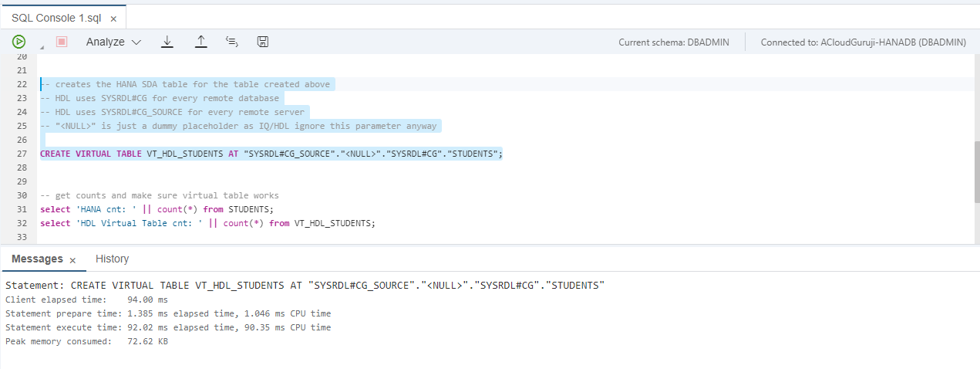The width and height of the screenshot is (980, 369).
Task: Click the download arrow icon in toolbar
Action: coord(167,42)
